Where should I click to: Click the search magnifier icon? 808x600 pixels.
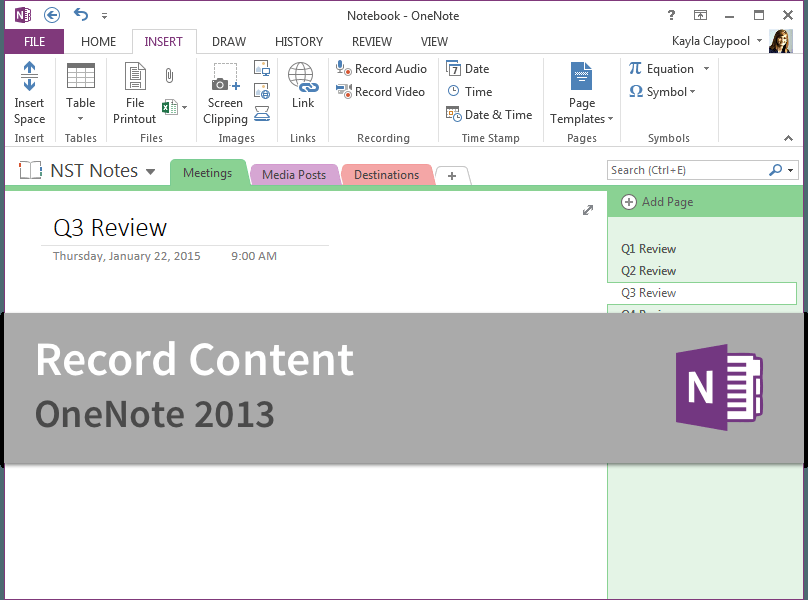[775, 170]
